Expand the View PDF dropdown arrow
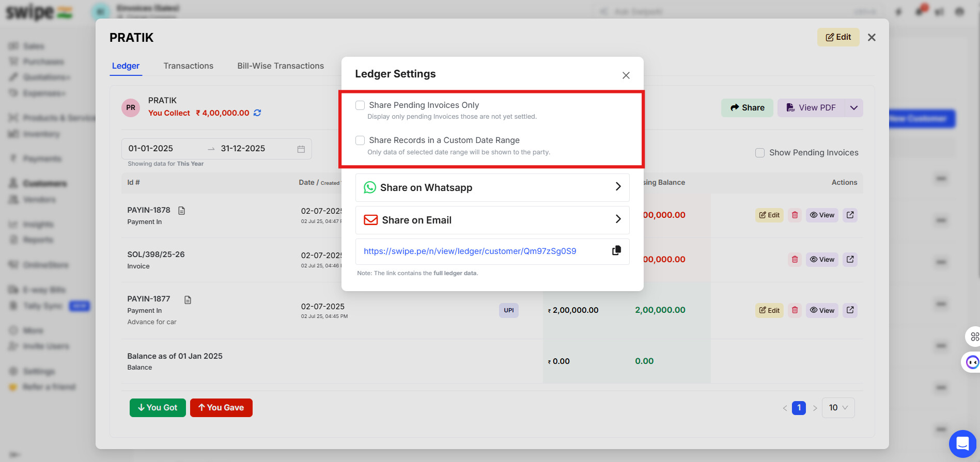The image size is (980, 462). [x=854, y=108]
